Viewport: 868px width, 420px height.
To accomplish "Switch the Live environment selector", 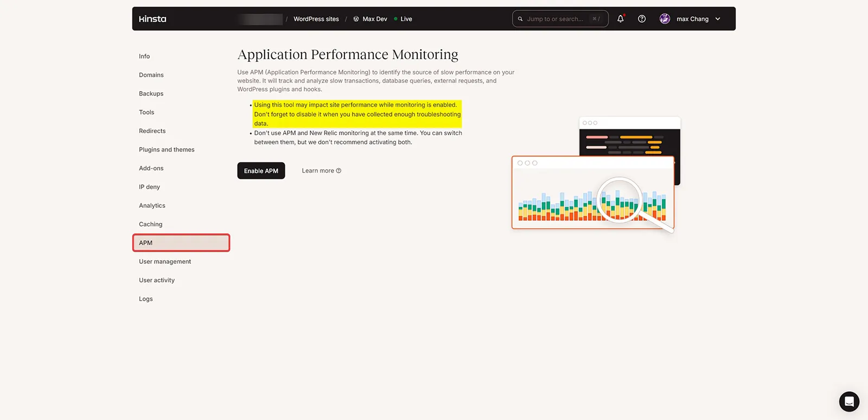I will pos(403,19).
